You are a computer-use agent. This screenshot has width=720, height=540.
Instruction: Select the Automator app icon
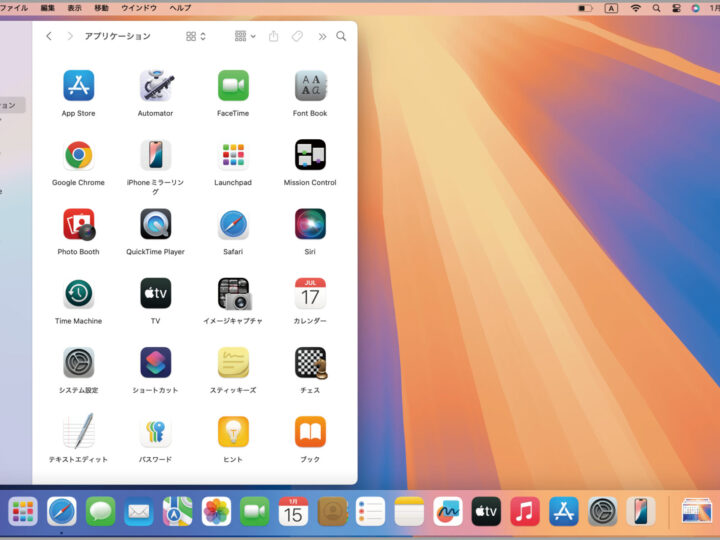click(x=156, y=85)
